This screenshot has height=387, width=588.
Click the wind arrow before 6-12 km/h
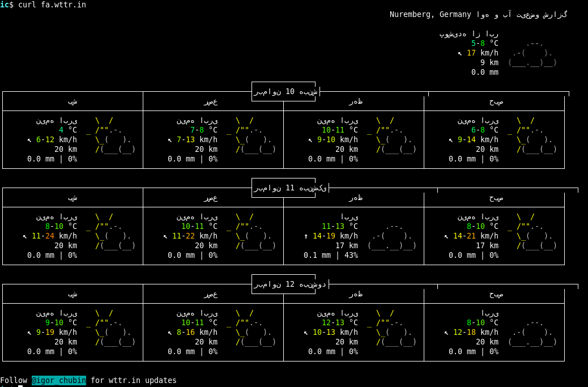29,141
